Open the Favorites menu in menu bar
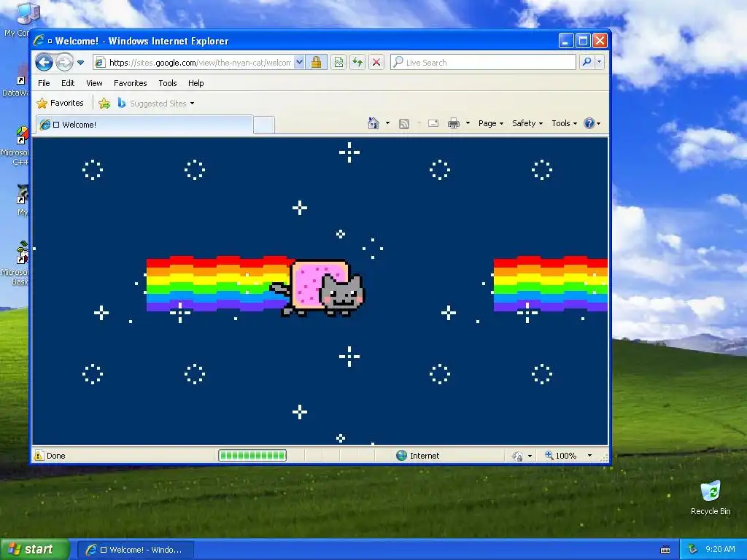Viewport: 747px width, 560px height. tap(130, 83)
